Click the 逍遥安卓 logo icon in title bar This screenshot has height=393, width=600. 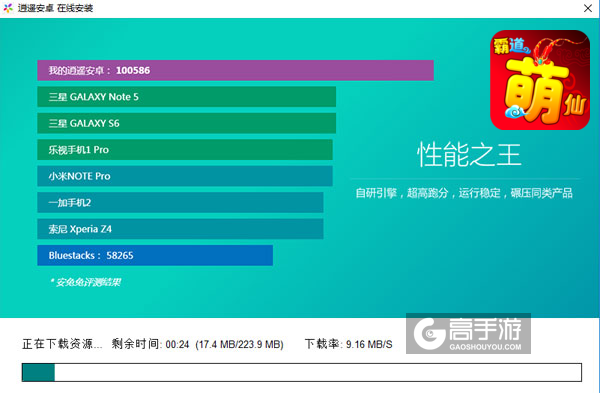(x=8, y=8)
